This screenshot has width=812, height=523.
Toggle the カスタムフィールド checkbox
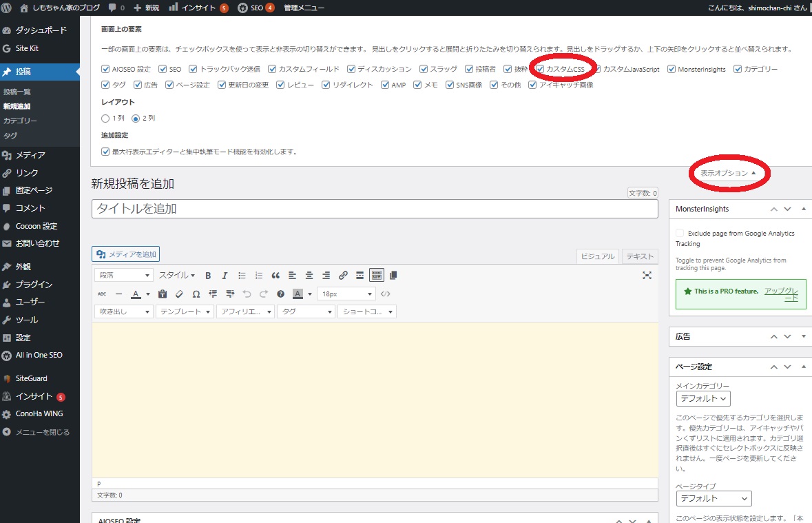click(272, 69)
